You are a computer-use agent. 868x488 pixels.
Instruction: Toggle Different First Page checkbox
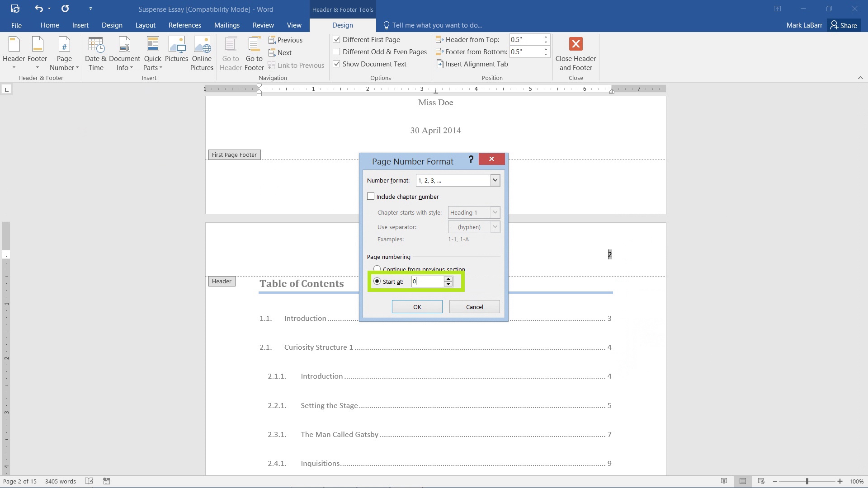tap(336, 39)
